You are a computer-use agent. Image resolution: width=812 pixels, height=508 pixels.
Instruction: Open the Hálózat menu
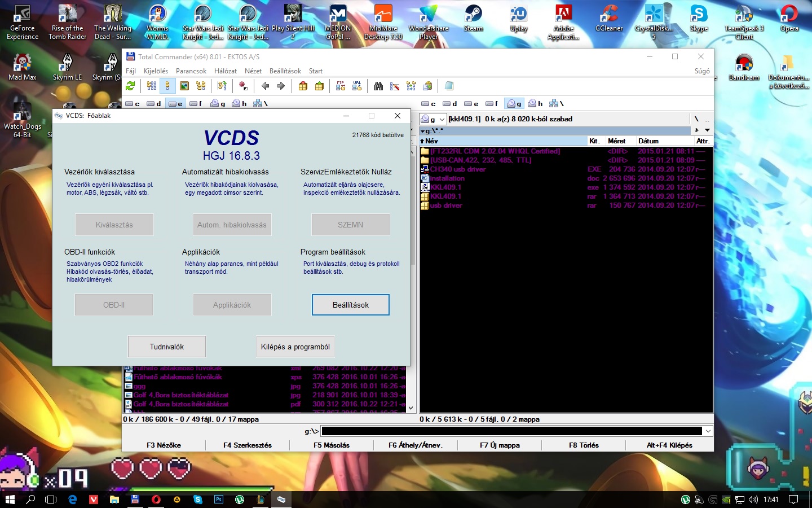(226, 71)
